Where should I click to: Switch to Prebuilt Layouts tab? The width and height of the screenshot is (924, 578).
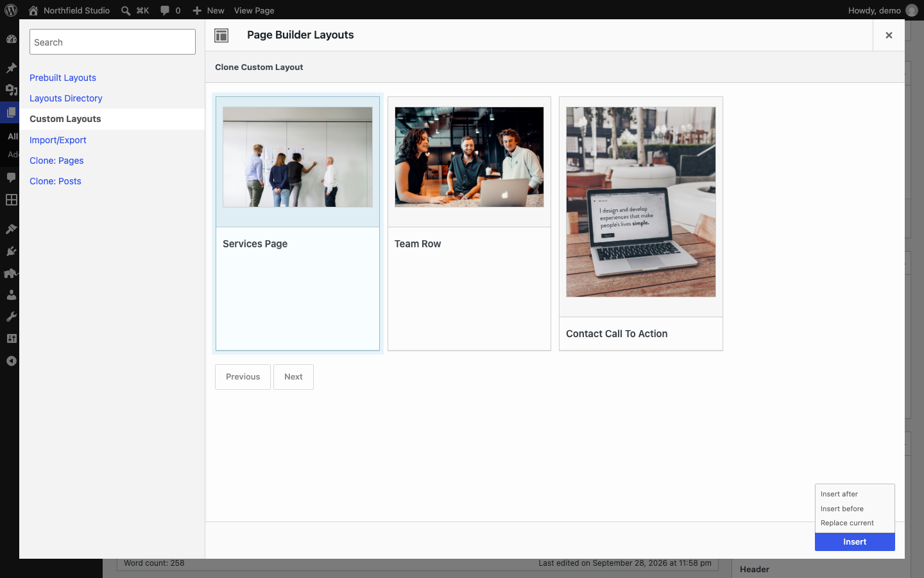pos(63,78)
